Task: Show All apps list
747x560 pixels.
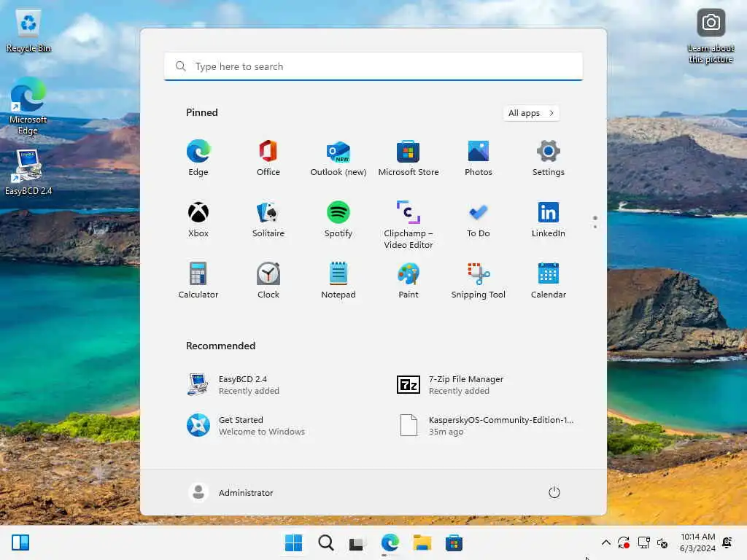Action: pos(531,113)
